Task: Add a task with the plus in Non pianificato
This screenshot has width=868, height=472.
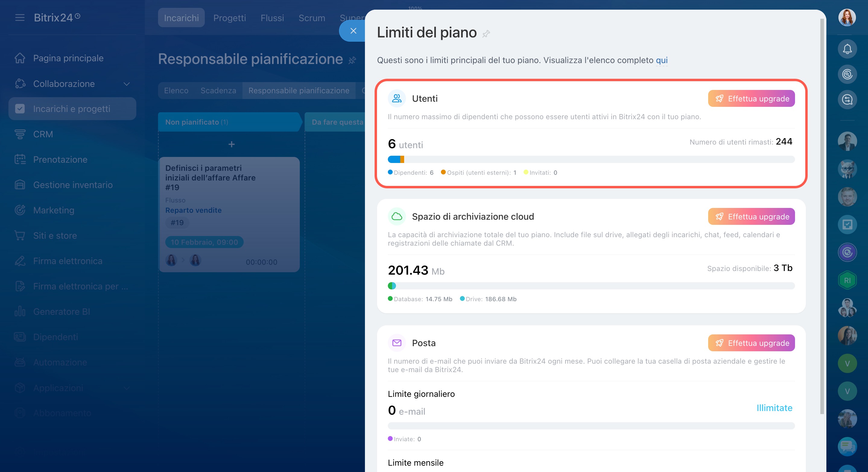Action: point(231,144)
